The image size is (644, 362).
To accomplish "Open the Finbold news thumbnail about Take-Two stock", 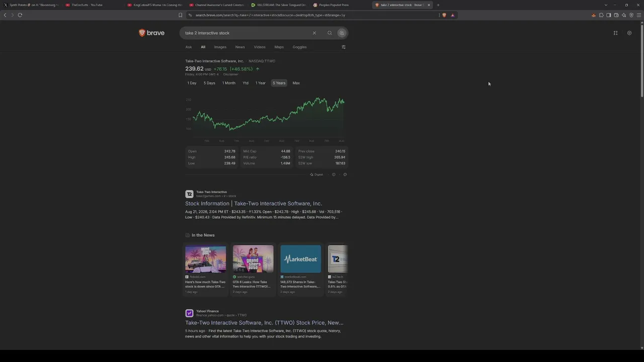I will [x=205, y=259].
